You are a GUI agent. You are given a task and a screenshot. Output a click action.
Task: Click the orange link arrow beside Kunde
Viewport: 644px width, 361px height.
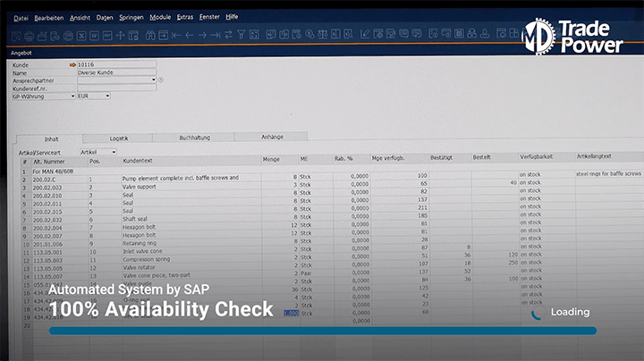point(72,65)
